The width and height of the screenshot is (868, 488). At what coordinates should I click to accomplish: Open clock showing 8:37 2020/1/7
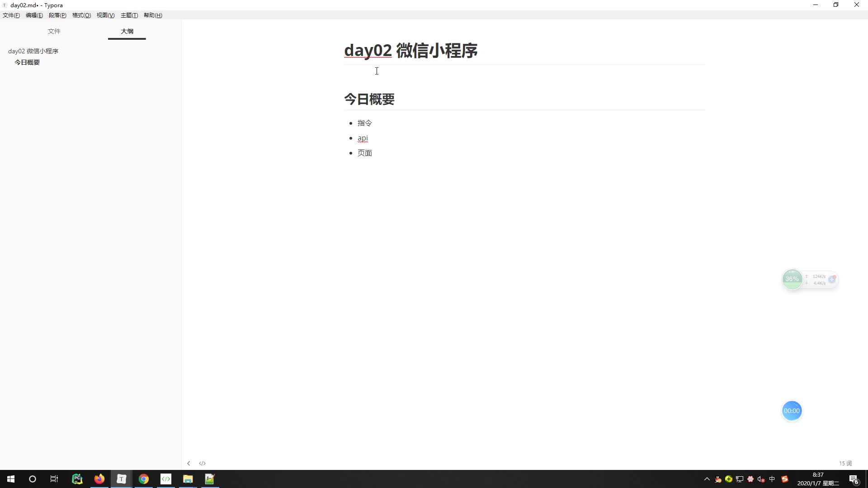coord(818,479)
